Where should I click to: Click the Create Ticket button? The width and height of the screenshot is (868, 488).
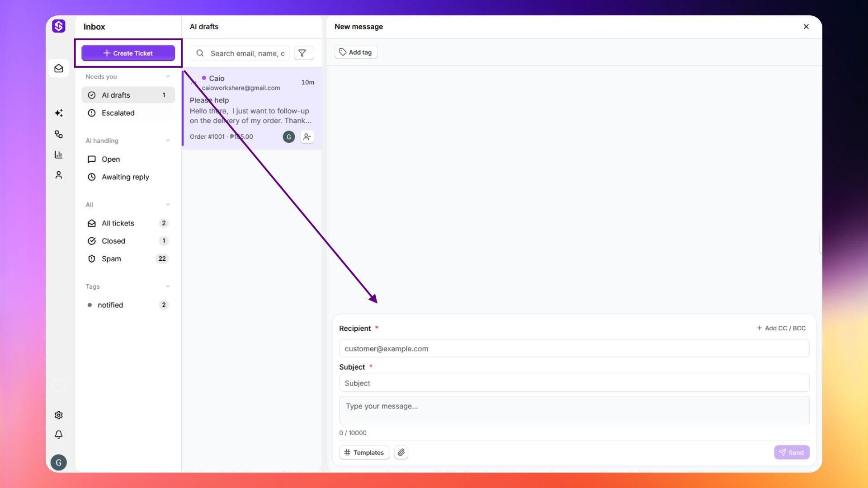click(x=128, y=53)
